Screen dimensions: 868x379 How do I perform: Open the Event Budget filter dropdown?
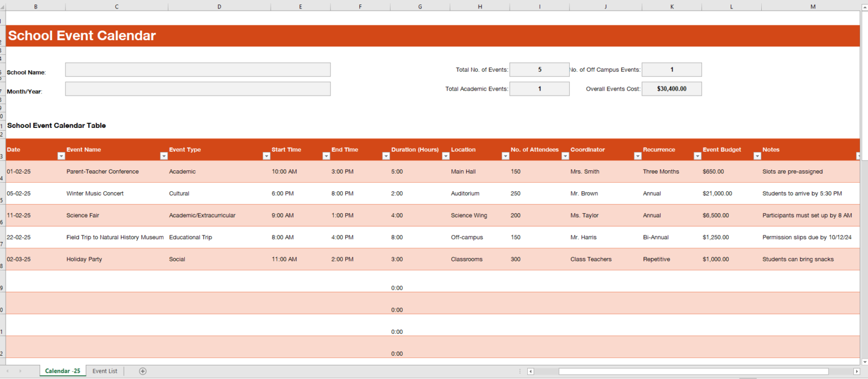(757, 156)
